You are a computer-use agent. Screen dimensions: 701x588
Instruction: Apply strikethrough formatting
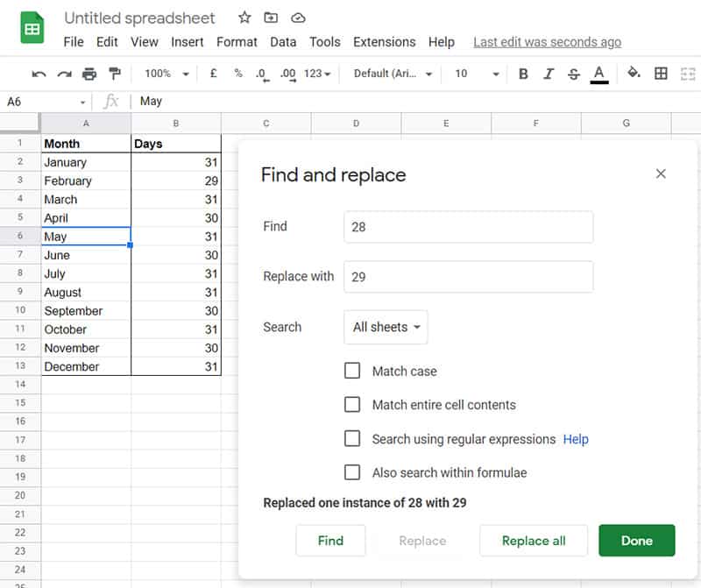click(x=574, y=74)
